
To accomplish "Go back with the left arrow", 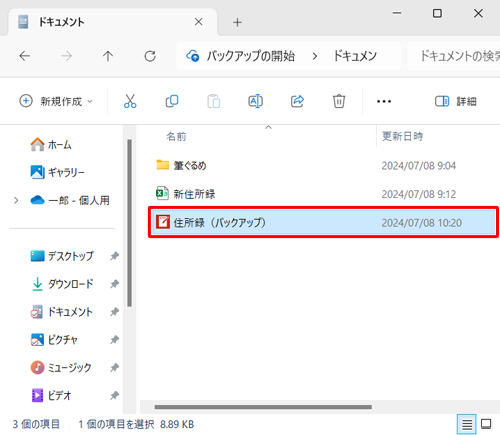I will click(x=25, y=56).
